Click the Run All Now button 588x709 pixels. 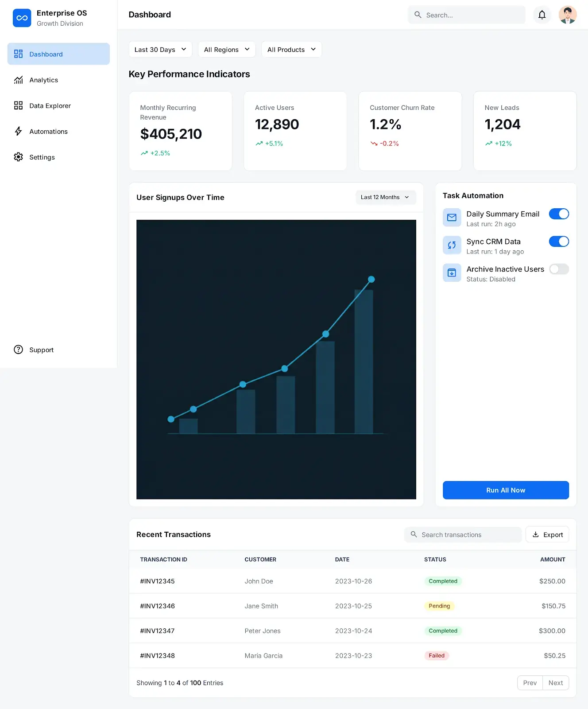click(506, 490)
